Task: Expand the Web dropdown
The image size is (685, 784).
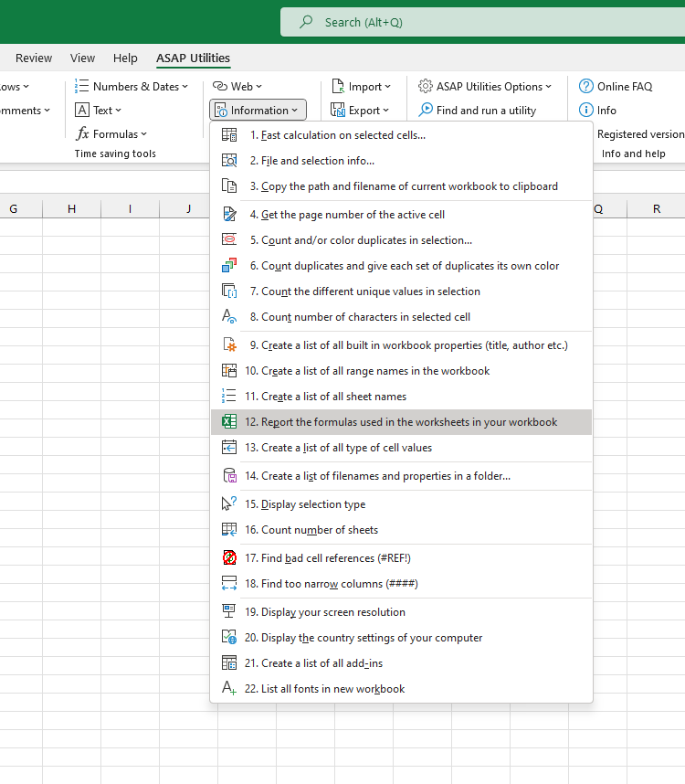Action: pyautogui.click(x=237, y=87)
